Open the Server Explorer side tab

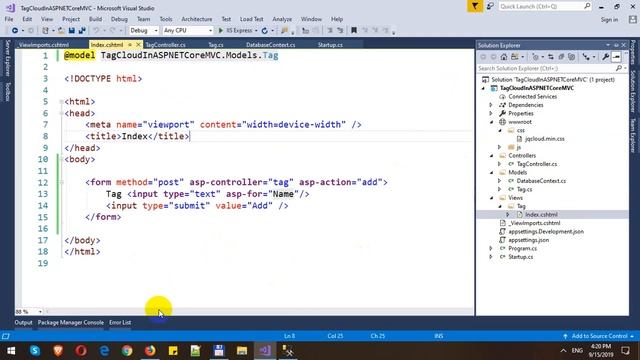[7, 58]
